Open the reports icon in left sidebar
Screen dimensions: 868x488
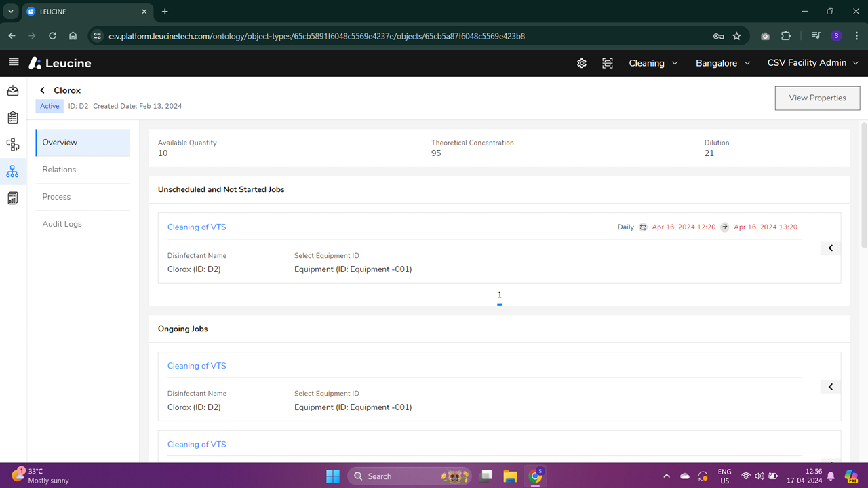click(13, 198)
